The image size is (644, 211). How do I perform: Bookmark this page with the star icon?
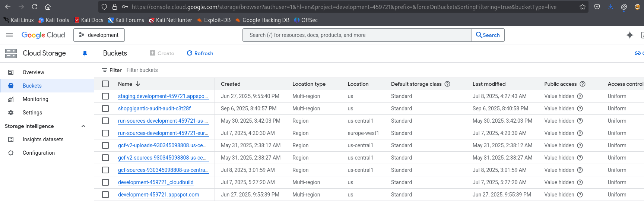click(583, 7)
